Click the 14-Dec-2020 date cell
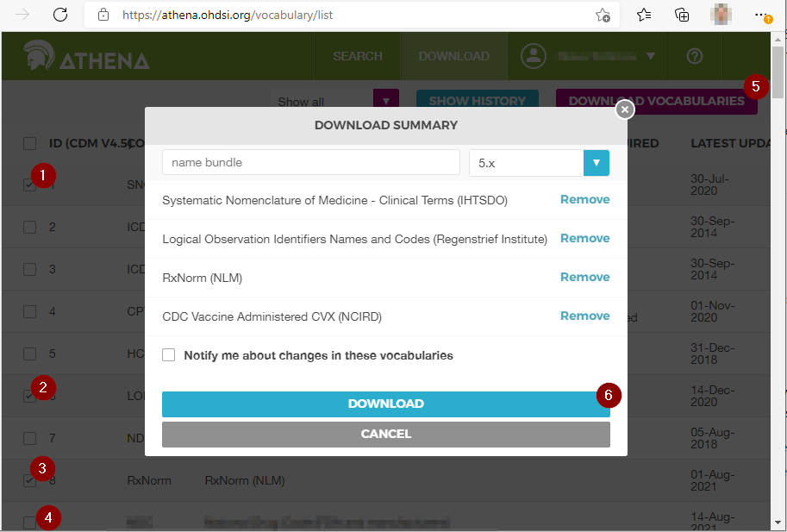The height and width of the screenshot is (532, 787). coord(712,396)
